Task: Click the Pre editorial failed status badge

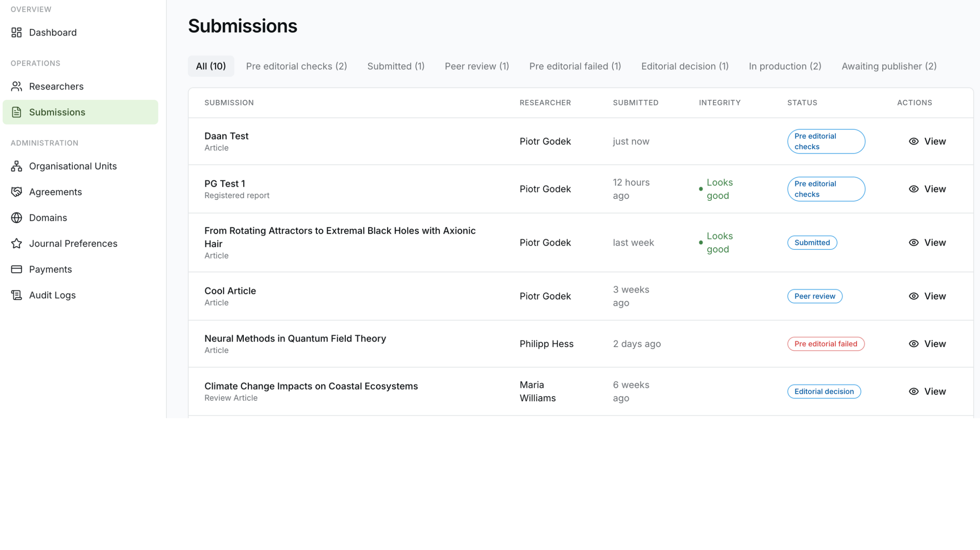Action: pyautogui.click(x=826, y=344)
